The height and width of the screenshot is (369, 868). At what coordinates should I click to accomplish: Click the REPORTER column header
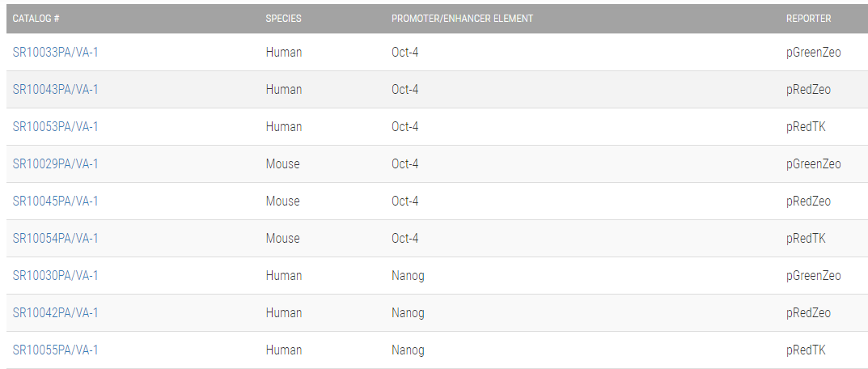[808, 19]
